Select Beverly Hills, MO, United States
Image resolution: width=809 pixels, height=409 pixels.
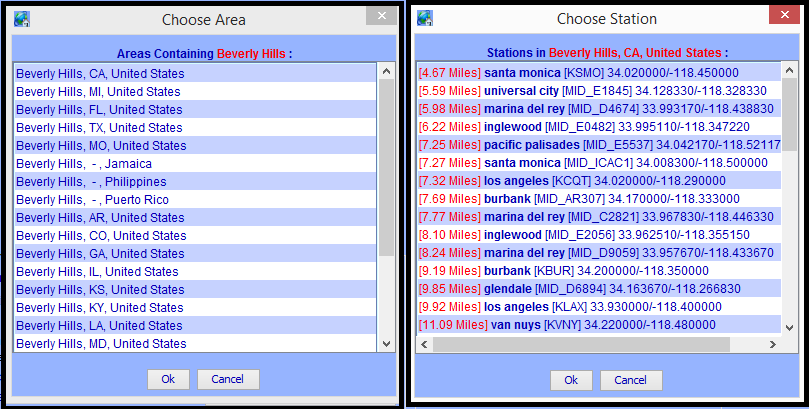click(x=196, y=146)
